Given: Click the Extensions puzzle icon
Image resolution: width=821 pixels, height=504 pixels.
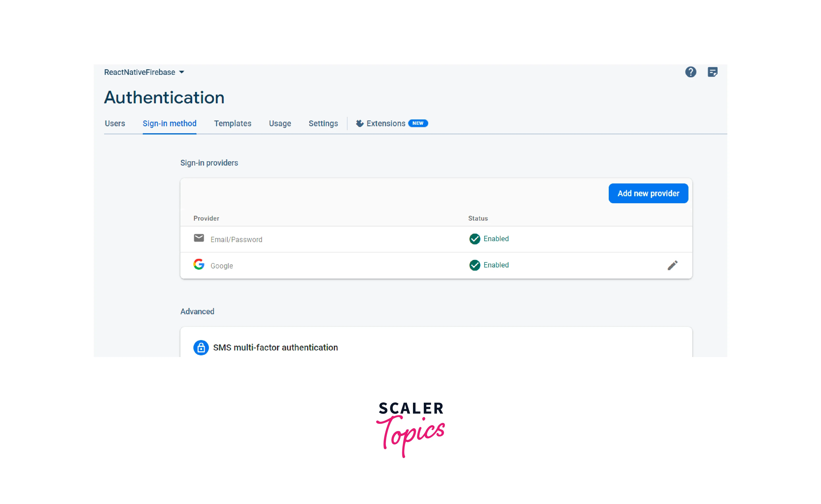Looking at the screenshot, I should coord(360,123).
